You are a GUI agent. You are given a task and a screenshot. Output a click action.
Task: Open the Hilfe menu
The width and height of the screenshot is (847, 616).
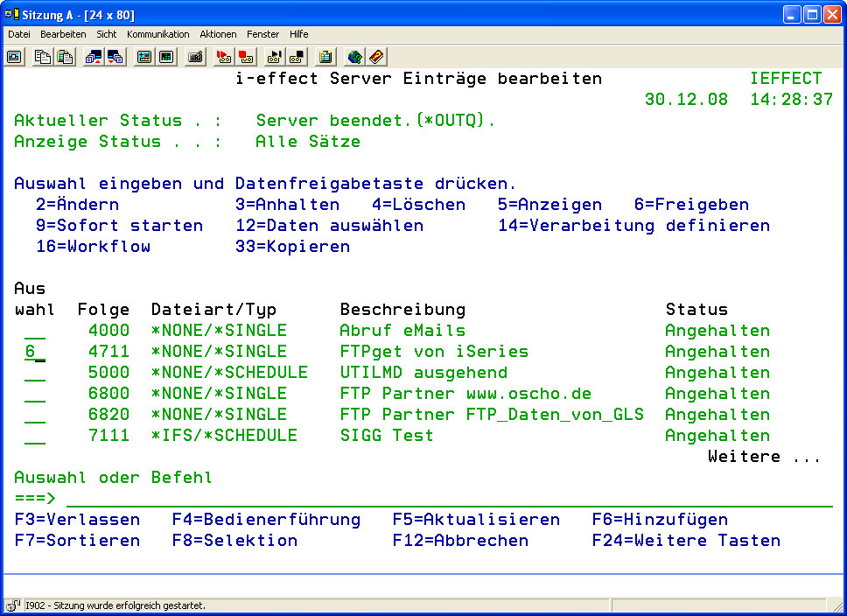(x=299, y=34)
